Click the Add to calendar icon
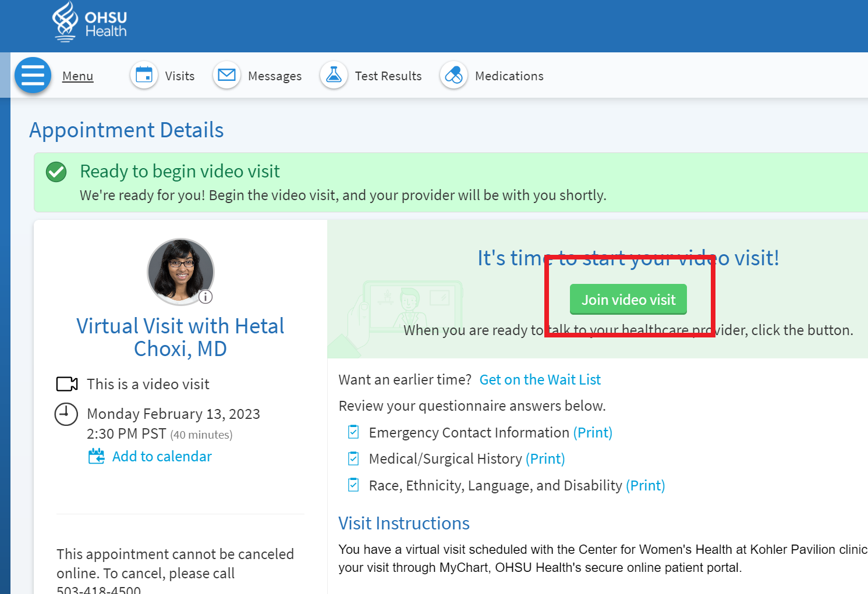The height and width of the screenshot is (594, 868). (x=96, y=456)
